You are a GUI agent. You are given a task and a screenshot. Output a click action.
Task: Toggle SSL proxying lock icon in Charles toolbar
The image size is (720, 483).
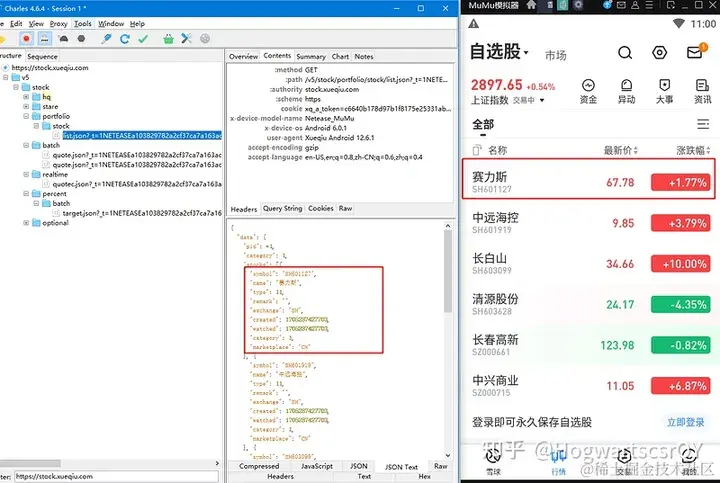click(x=45, y=39)
